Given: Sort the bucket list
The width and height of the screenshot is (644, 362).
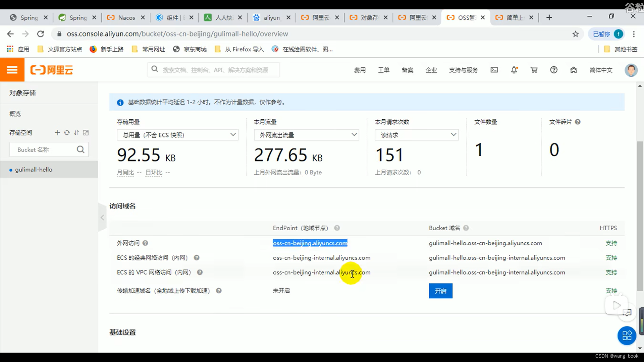Looking at the screenshot, I should pyautogui.click(x=76, y=133).
